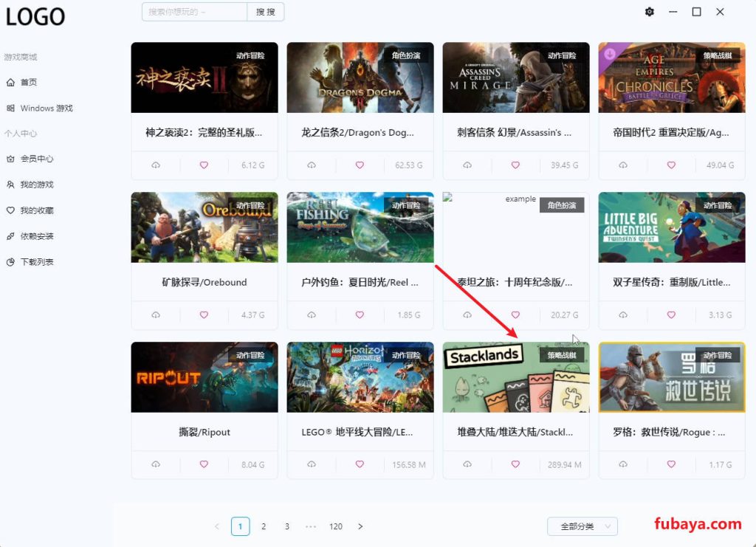
Task: Favorite 双子星传奇 with the heart icon
Action: [671, 314]
